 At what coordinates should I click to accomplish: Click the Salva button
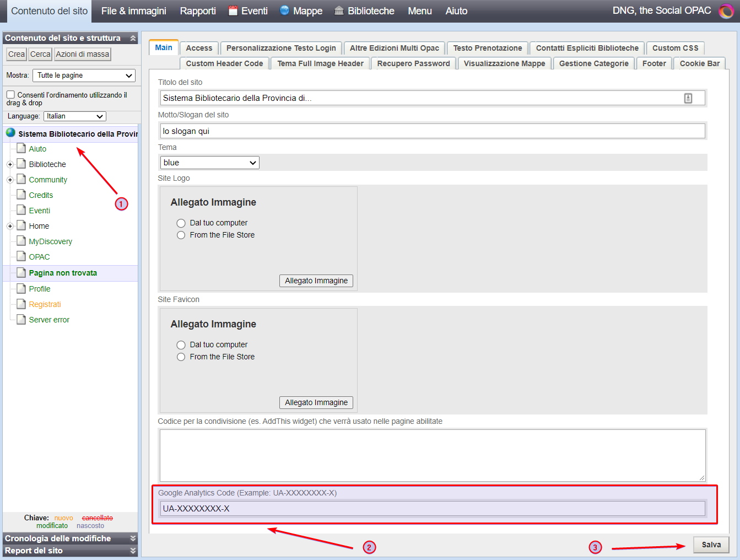click(711, 545)
